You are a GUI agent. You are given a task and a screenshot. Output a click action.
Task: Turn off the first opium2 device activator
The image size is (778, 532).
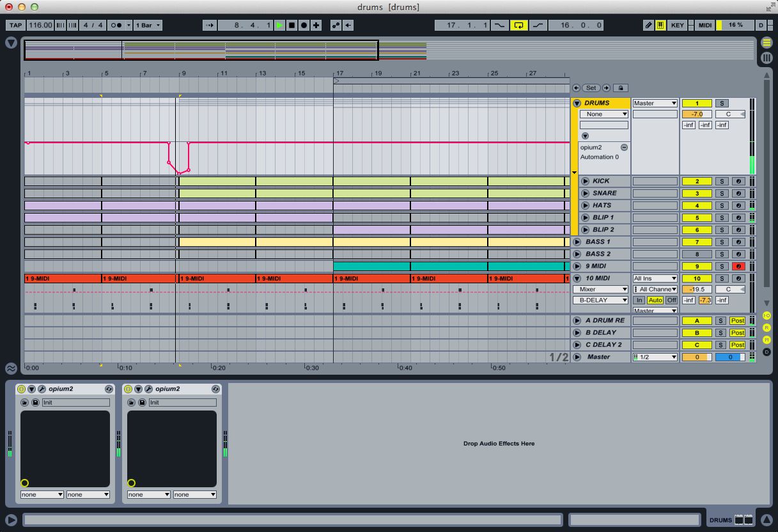21,389
